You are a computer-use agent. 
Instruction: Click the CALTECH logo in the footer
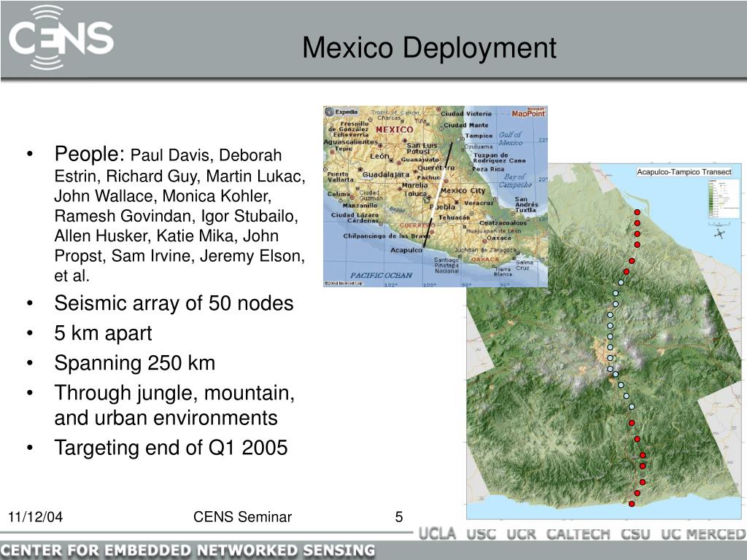pos(578,534)
